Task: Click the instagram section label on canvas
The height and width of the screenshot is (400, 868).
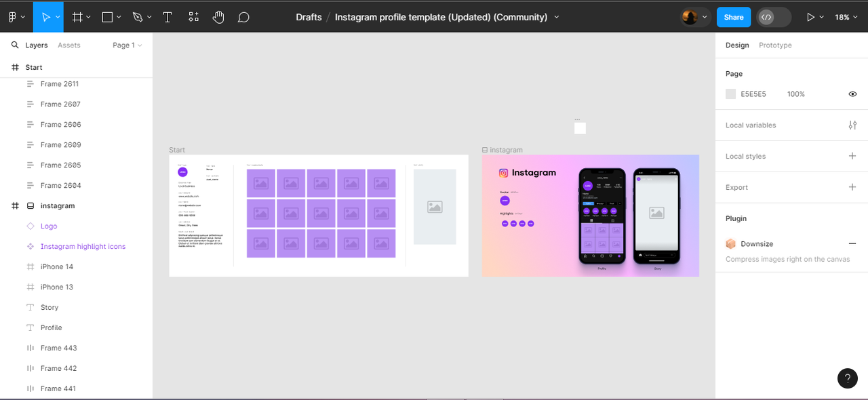Action: pyautogui.click(x=502, y=150)
